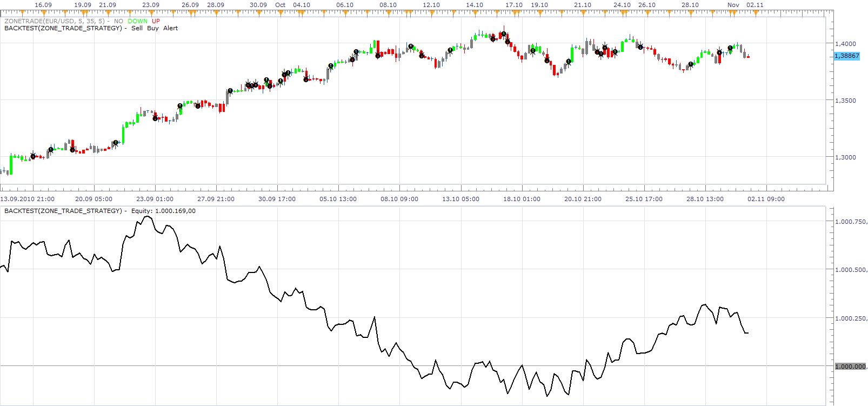The width and height of the screenshot is (868, 406).
Task: Open the BACKTEST label in the equity pane
Action: pyautogui.click(x=63, y=211)
